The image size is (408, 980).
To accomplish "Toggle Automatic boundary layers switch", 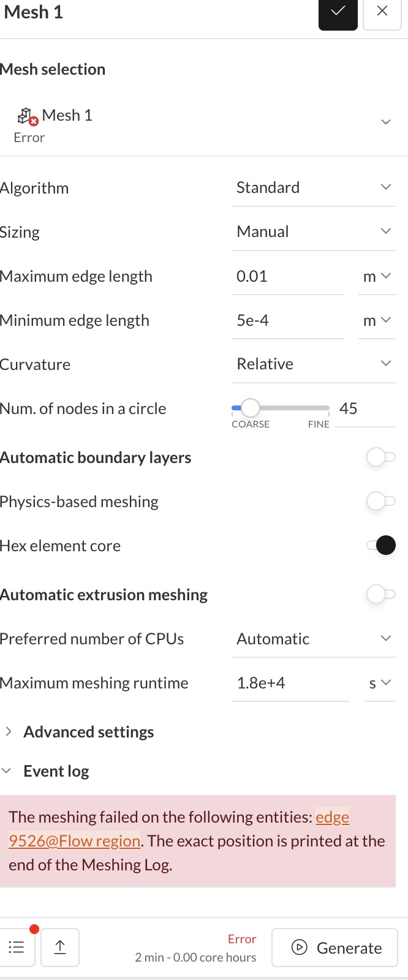I will pos(380,457).
